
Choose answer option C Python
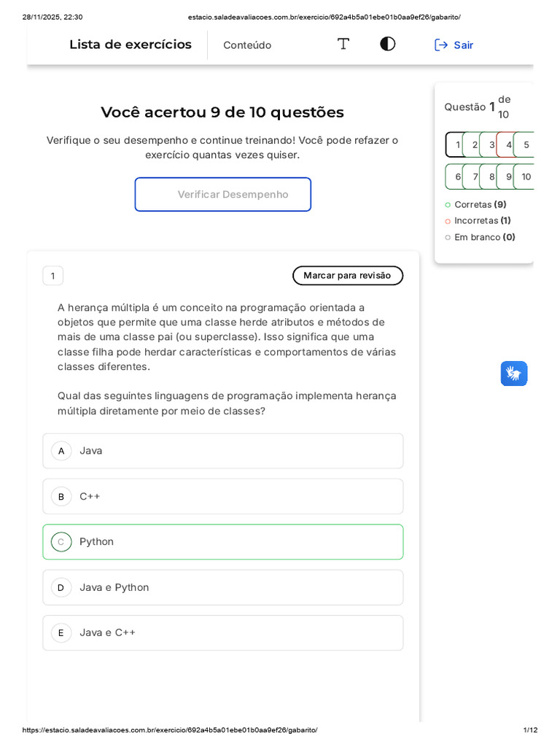coord(223,542)
